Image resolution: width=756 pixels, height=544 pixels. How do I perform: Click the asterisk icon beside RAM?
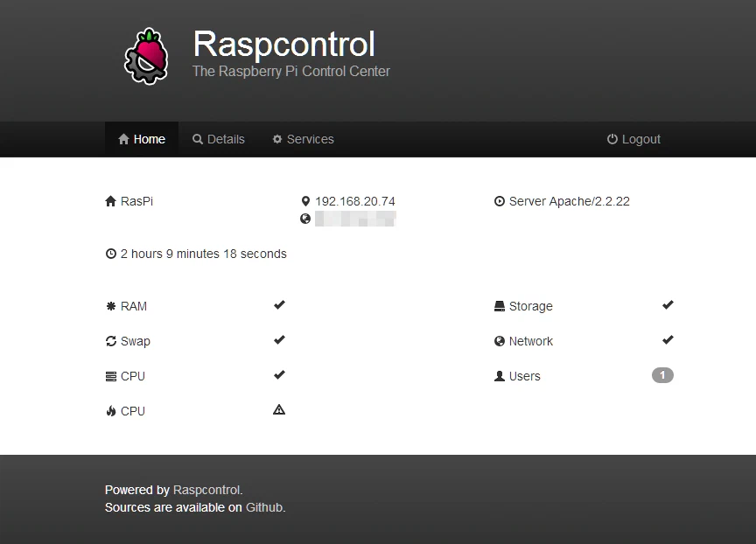111,306
